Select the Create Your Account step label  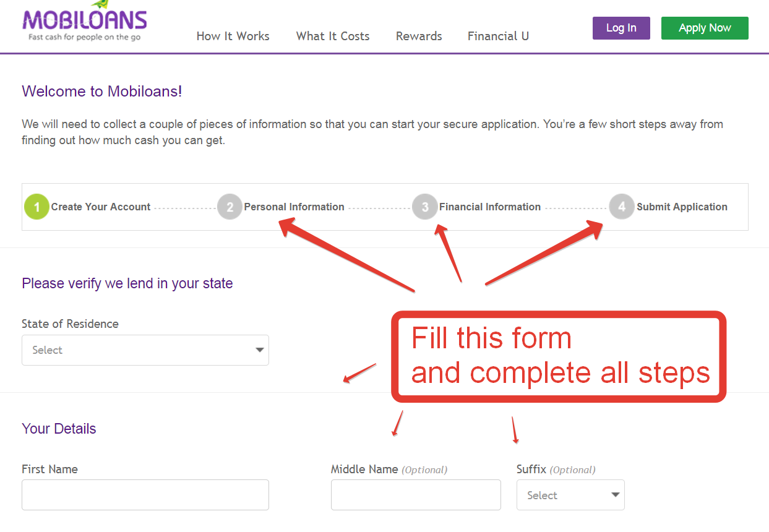click(101, 207)
